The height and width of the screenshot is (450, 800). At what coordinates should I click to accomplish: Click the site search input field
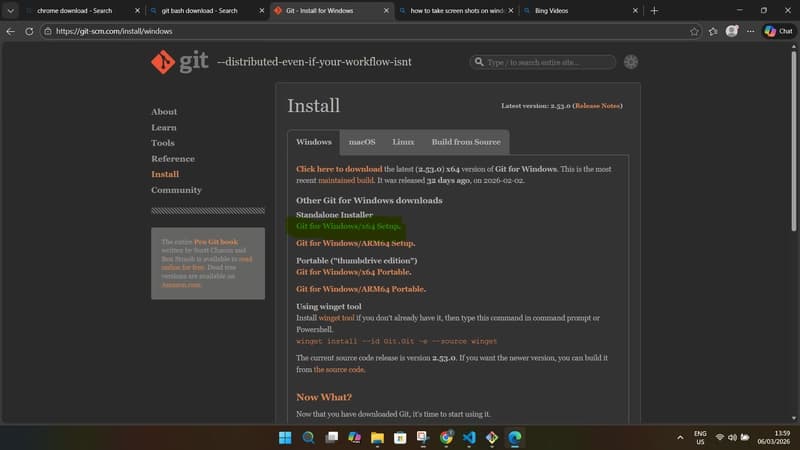tap(543, 62)
